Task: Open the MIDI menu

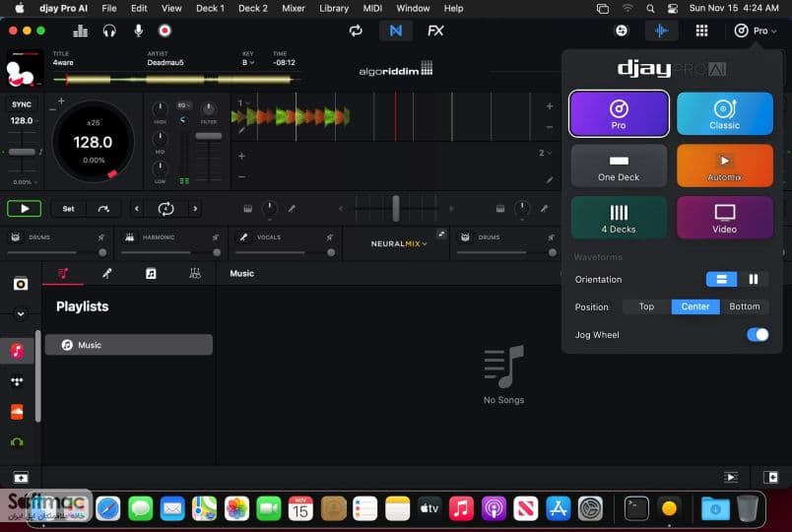Action: (x=372, y=8)
